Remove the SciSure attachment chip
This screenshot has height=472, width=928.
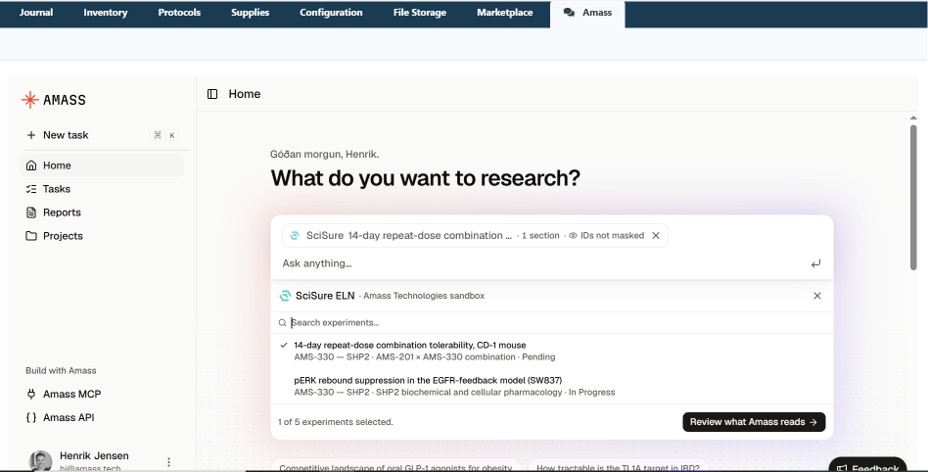coord(656,235)
